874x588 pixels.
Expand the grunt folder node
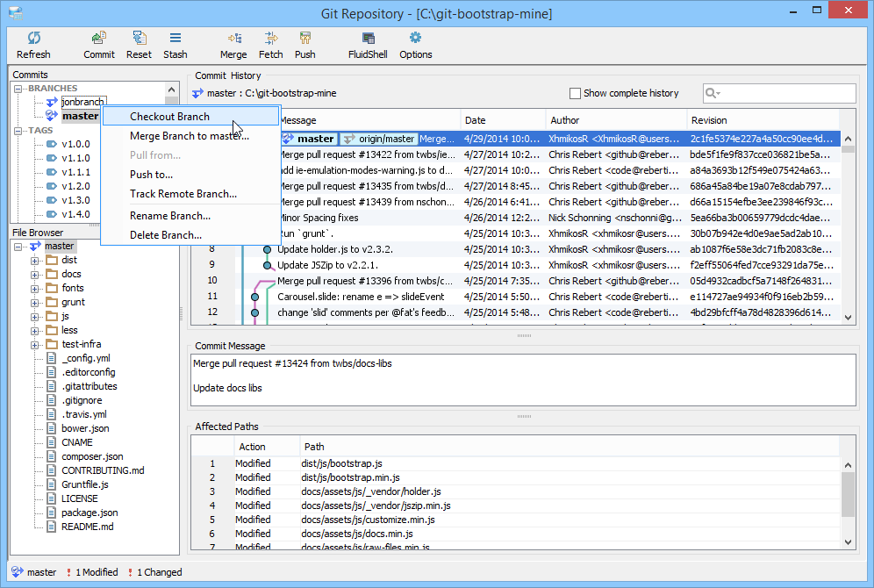tap(34, 303)
